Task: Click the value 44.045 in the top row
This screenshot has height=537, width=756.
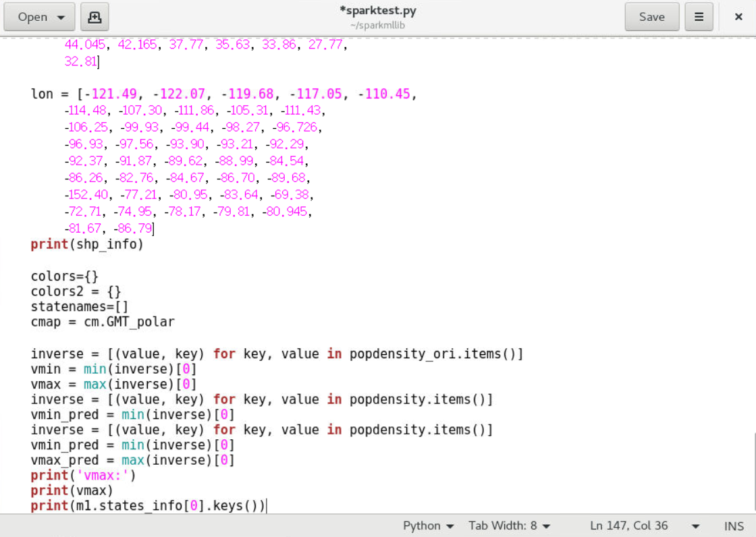Action: click(85, 45)
